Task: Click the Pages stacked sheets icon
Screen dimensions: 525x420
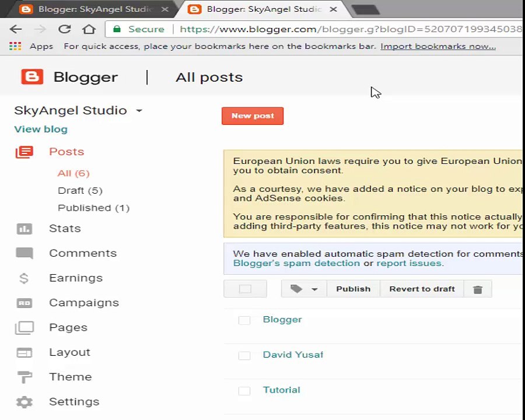Action: tap(24, 328)
